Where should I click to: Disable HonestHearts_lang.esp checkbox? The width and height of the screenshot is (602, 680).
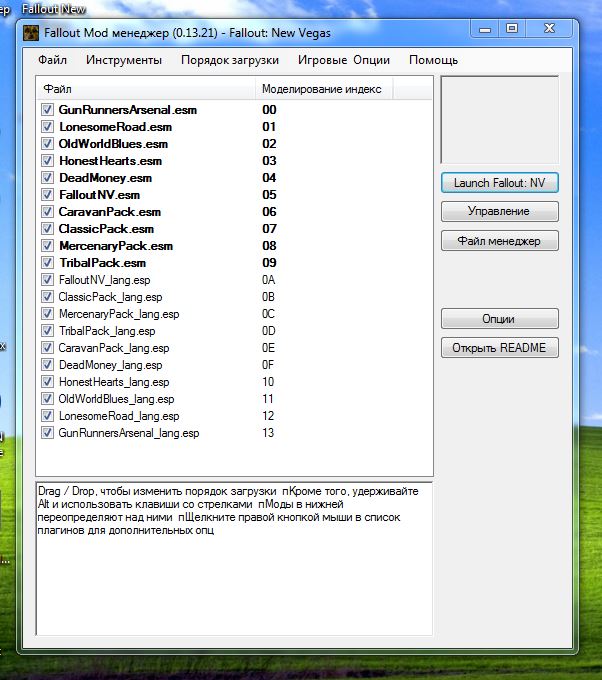47,382
